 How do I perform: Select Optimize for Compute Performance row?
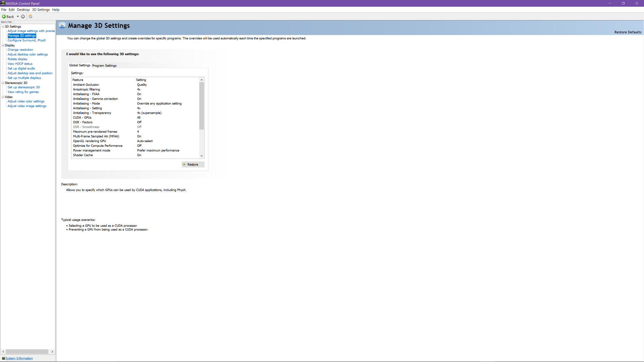pos(135,146)
